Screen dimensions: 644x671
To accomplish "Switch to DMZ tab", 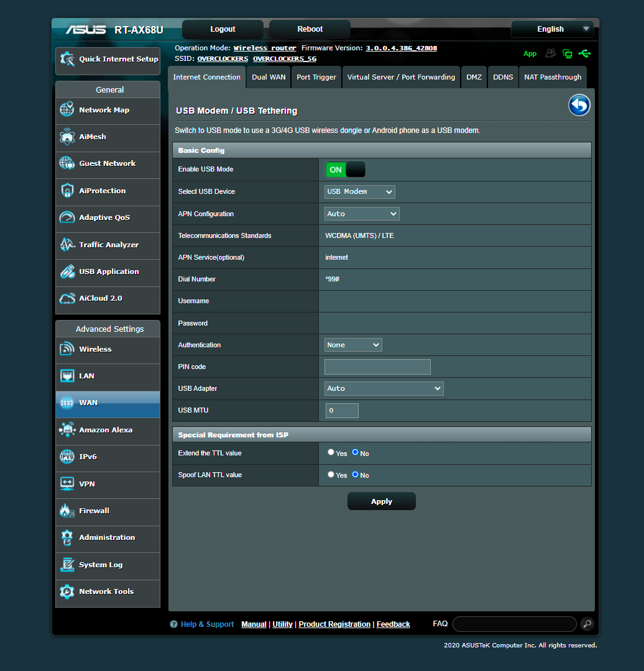I will point(474,78).
